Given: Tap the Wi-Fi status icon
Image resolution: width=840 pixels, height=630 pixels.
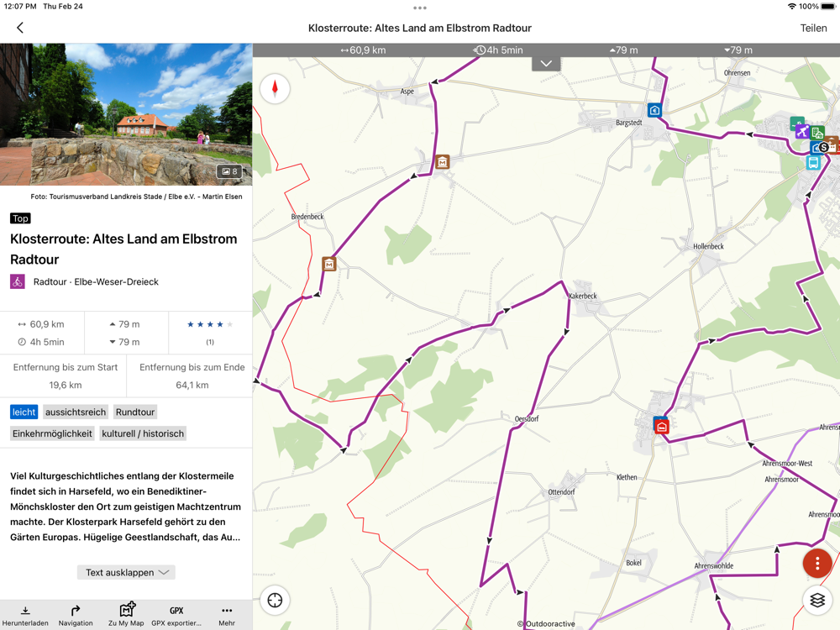Looking at the screenshot, I should [792, 7].
